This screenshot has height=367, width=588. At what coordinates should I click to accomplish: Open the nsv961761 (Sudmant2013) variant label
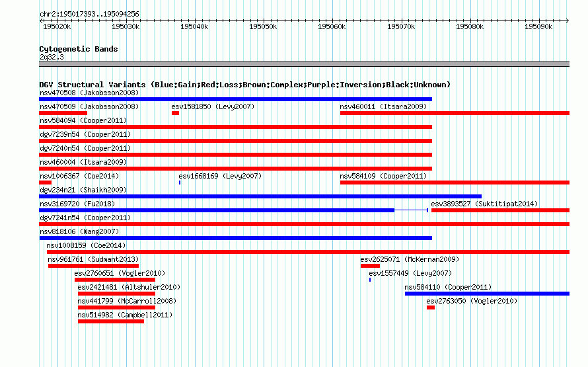93,259
